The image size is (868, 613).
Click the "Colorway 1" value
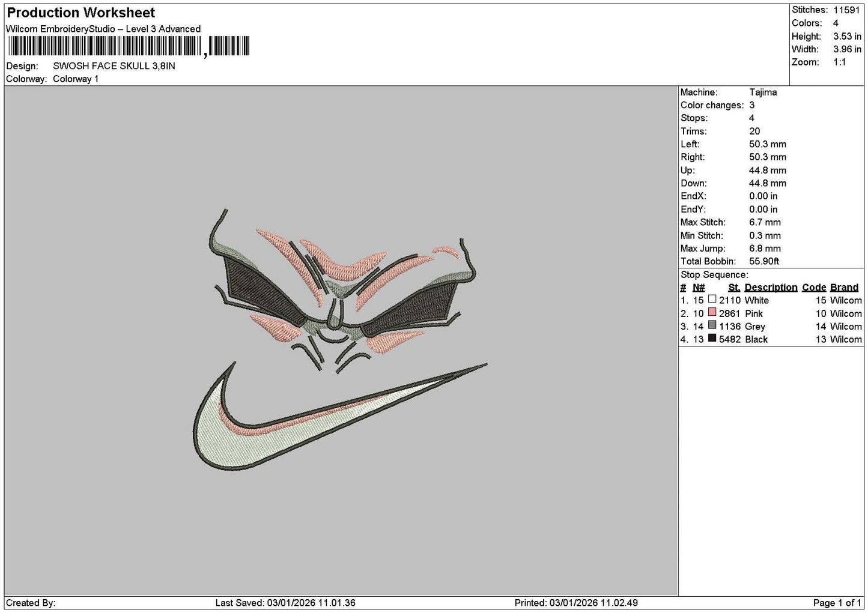76,79
